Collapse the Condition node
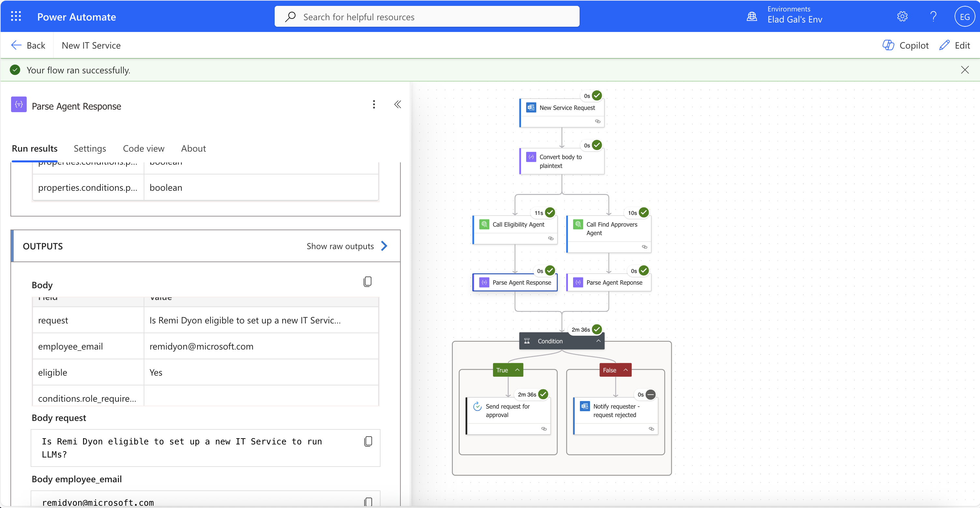The width and height of the screenshot is (980, 508). coord(598,341)
